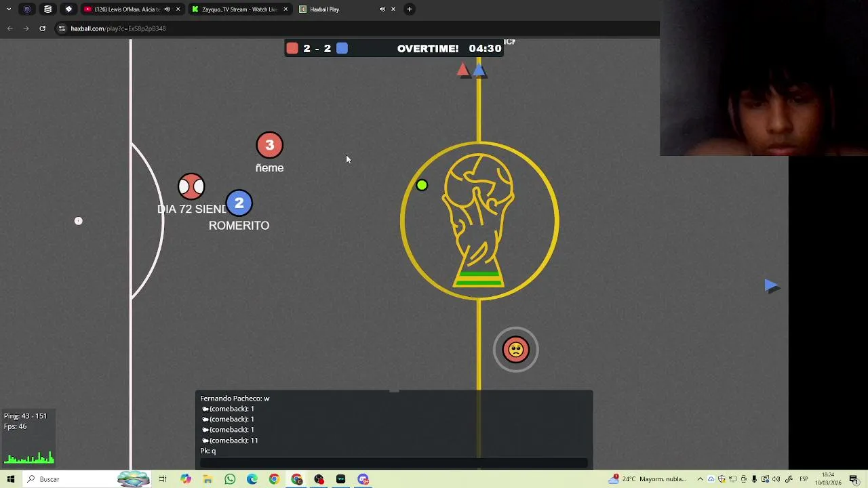Open the OneDrive cloud tray icon
The height and width of the screenshot is (488, 868).
click(x=711, y=479)
